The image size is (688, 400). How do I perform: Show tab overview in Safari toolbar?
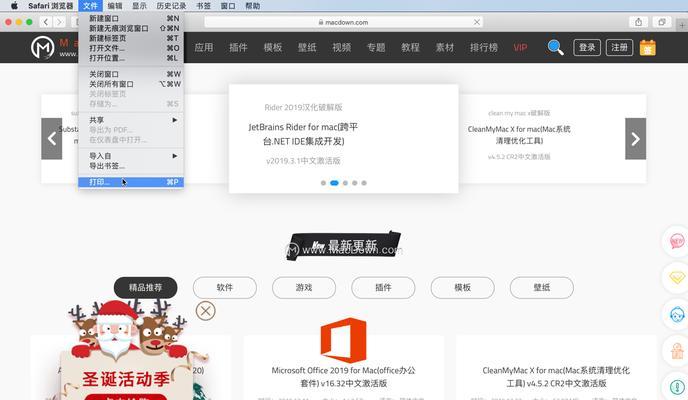pos(662,22)
